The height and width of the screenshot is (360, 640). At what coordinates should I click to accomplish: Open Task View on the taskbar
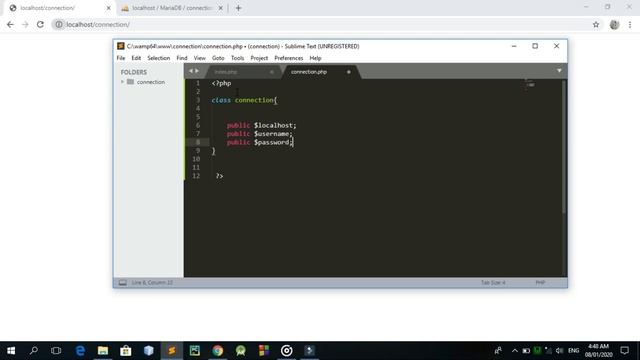point(56,351)
